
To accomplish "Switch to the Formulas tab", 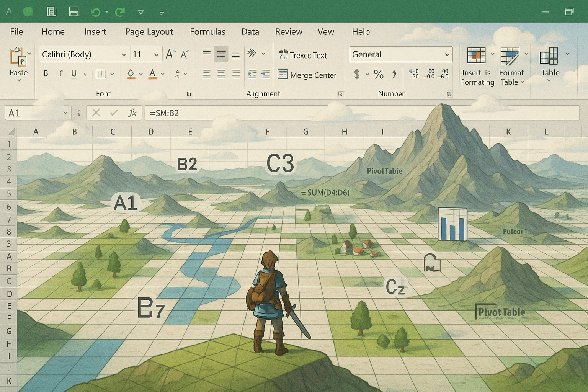I will coord(207,32).
